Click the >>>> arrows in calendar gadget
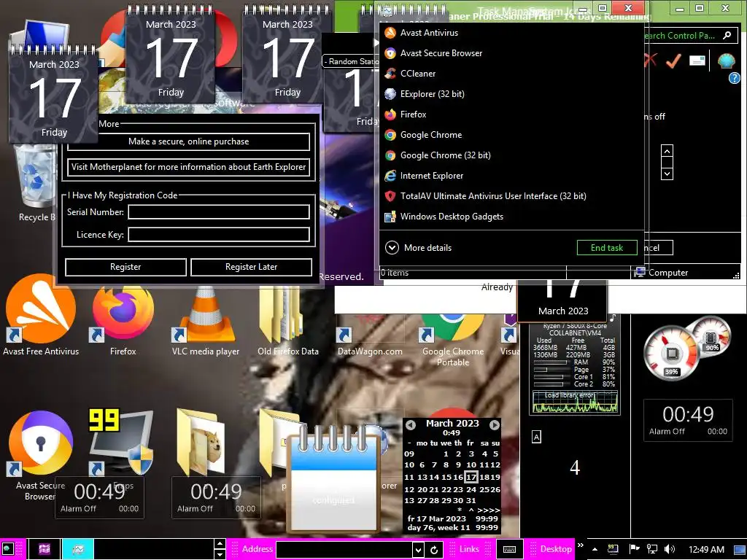Screen dimensions: 747x560 click(x=488, y=510)
